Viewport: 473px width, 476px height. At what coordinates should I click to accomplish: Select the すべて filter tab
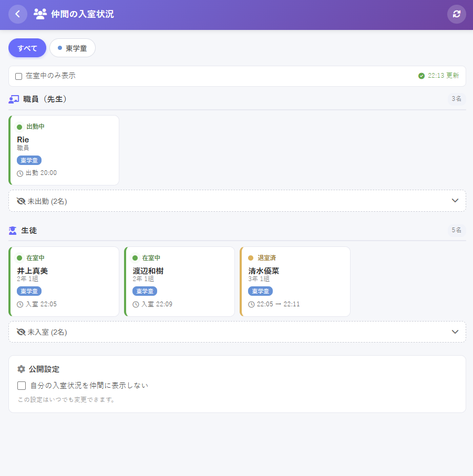point(27,48)
